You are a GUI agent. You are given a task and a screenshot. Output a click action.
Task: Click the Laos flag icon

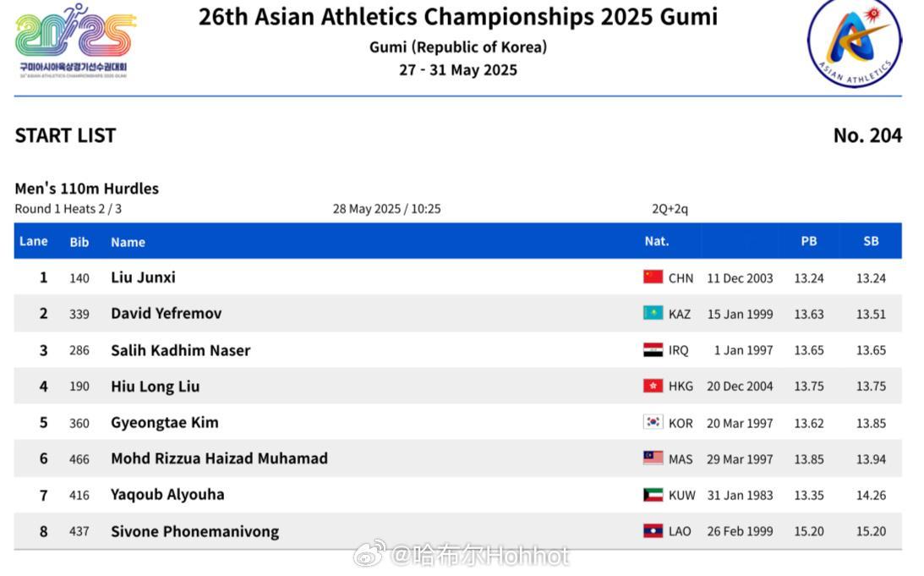(x=653, y=530)
